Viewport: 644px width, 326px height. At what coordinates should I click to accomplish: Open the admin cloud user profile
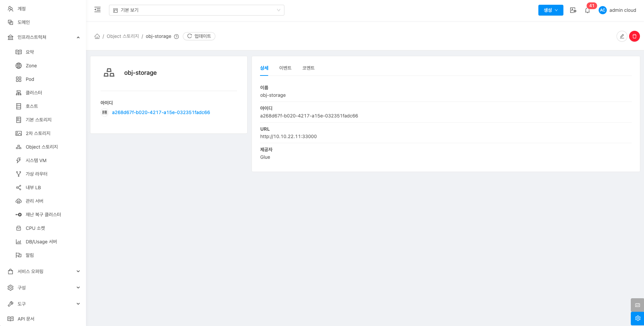[x=618, y=10]
